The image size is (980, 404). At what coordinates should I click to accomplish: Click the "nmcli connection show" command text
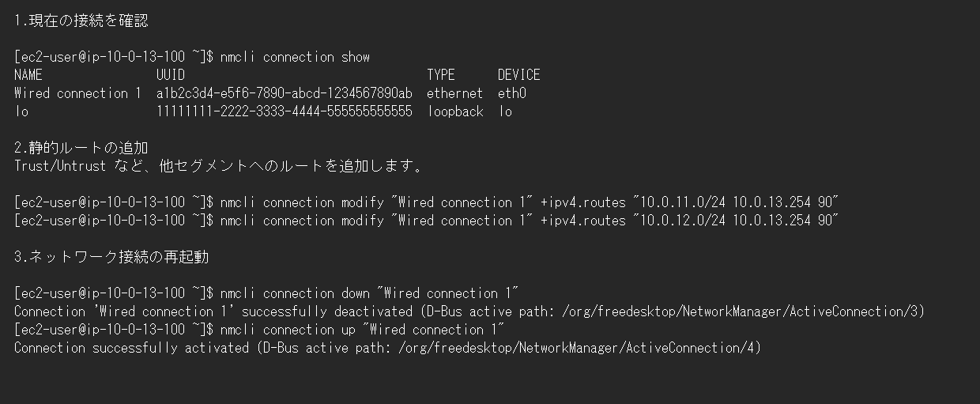pyautogui.click(x=296, y=57)
